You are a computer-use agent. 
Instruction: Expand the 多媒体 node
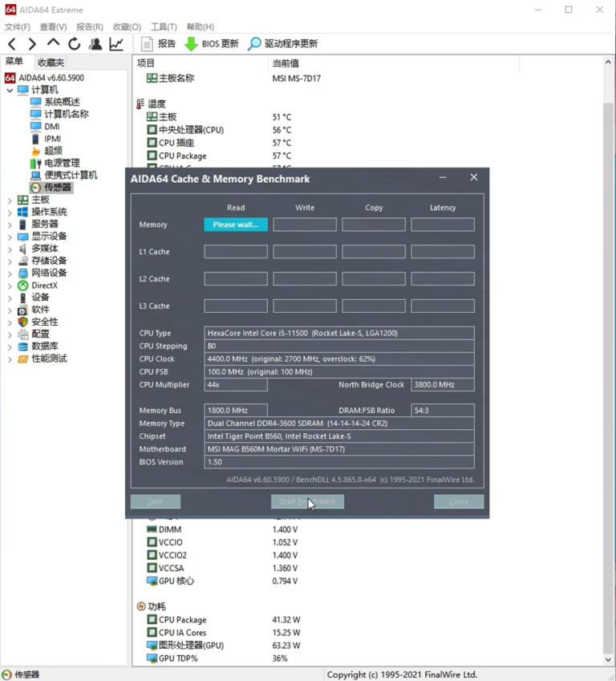click(x=10, y=249)
